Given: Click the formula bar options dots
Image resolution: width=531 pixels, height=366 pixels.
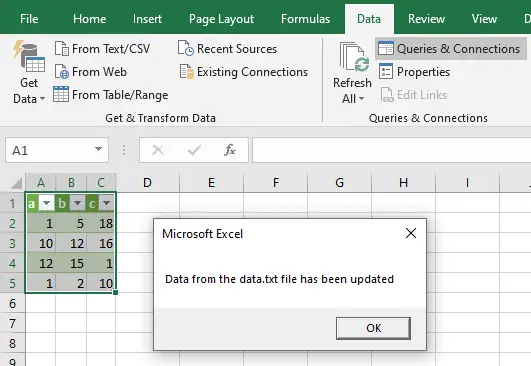Looking at the screenshot, I should pos(124,150).
